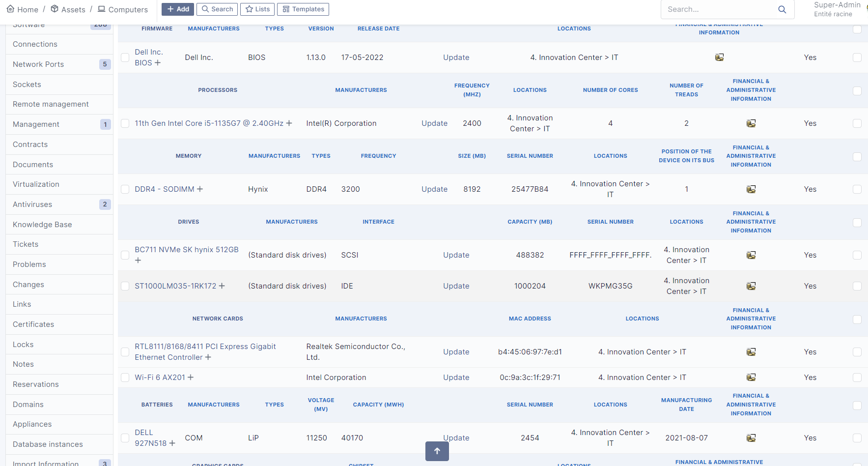Tick checkbox for BC711 NVMe drive

[125, 255]
